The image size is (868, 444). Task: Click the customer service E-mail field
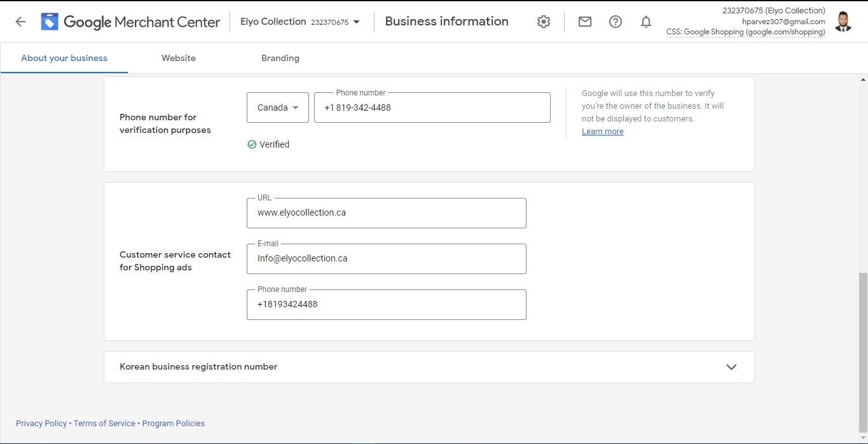pos(387,259)
